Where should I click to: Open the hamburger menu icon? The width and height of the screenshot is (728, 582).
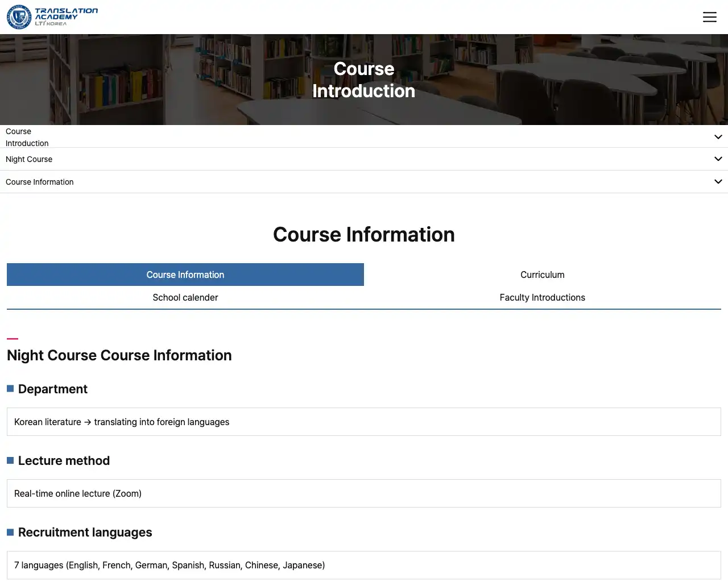pyautogui.click(x=709, y=17)
